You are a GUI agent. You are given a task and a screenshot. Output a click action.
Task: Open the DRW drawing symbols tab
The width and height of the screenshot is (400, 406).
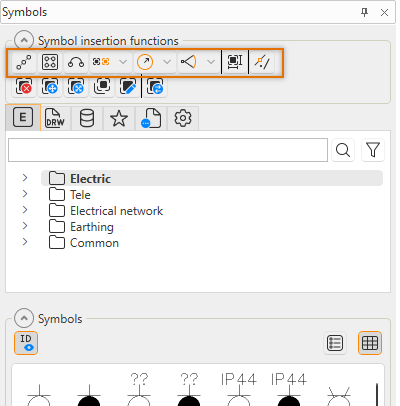55,118
